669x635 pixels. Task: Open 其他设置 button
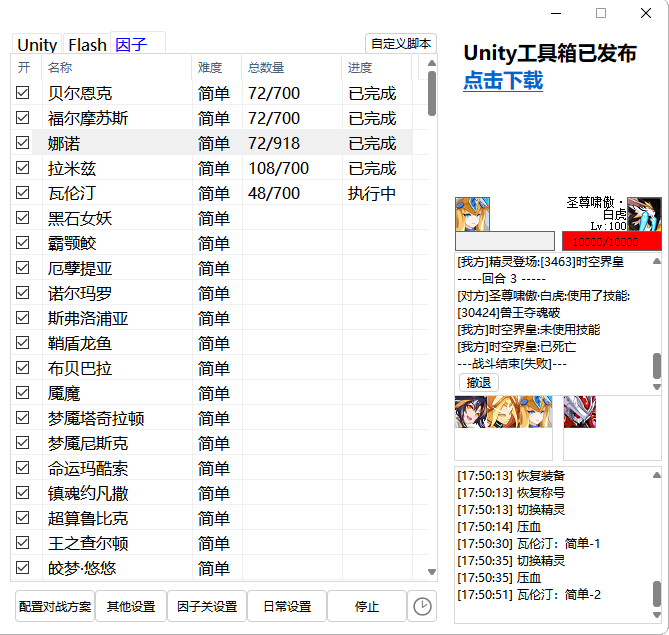pos(131,606)
